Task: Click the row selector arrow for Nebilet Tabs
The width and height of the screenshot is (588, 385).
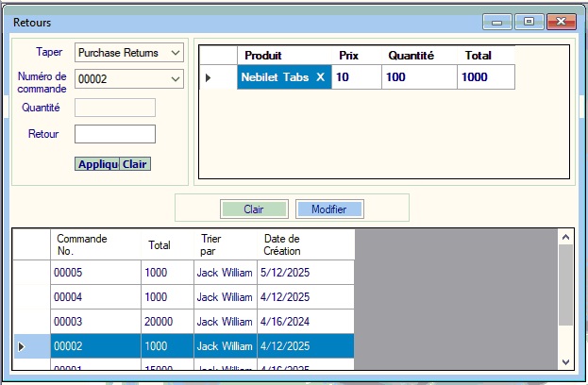Action: [x=209, y=77]
